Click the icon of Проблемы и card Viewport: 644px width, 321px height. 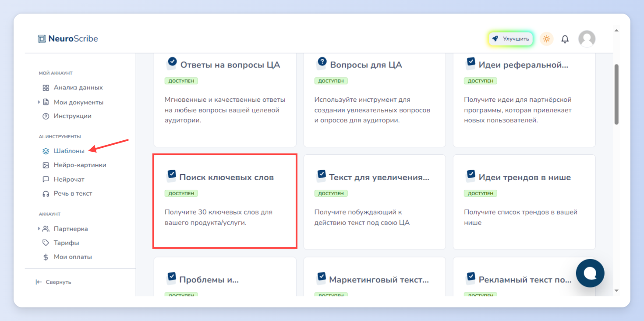[x=171, y=278]
